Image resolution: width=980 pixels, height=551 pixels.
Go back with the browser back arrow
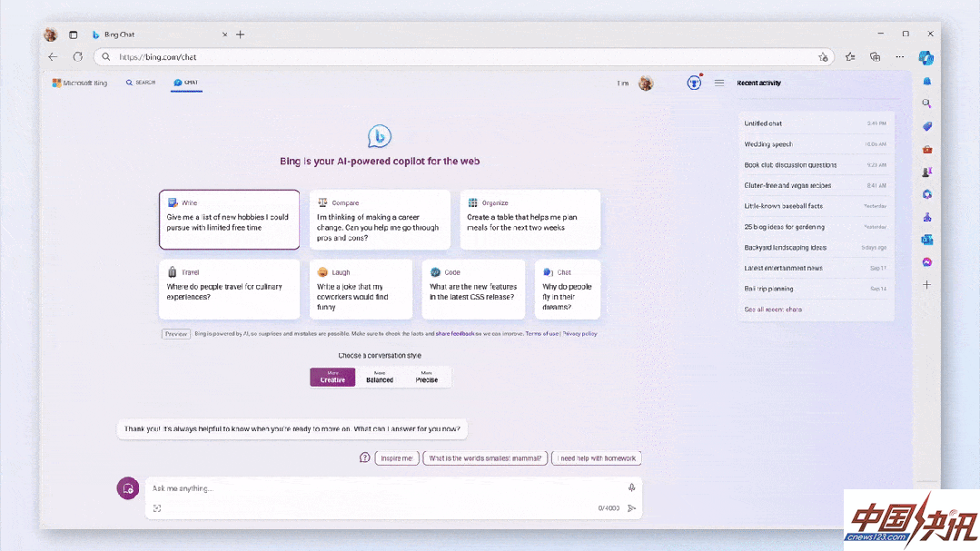tap(53, 57)
